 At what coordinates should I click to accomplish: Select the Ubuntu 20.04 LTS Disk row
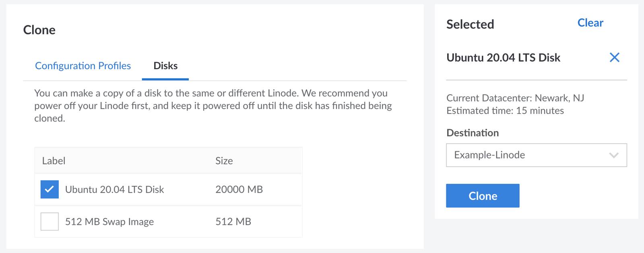(115, 189)
